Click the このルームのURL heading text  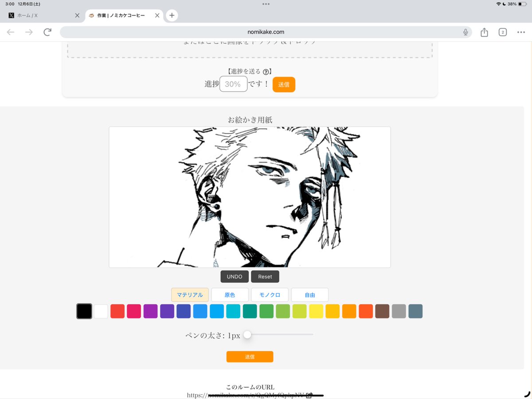pyautogui.click(x=250, y=387)
